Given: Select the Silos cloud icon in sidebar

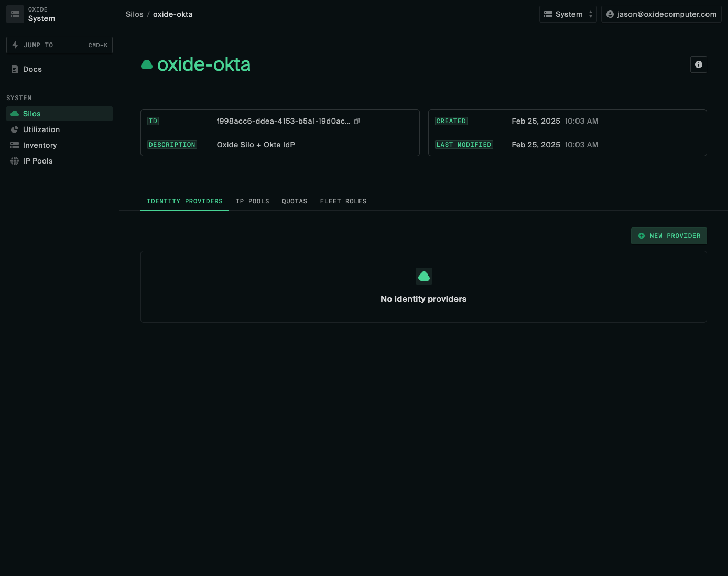Looking at the screenshot, I should (14, 114).
